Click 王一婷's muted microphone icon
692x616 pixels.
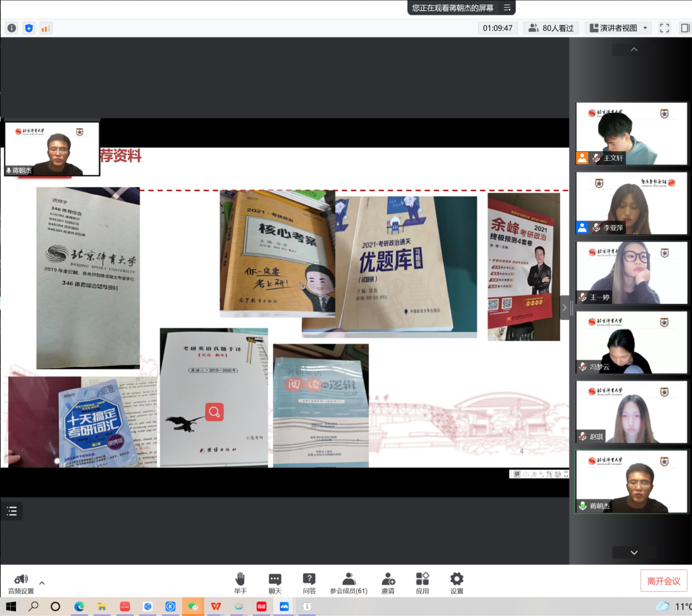(583, 297)
